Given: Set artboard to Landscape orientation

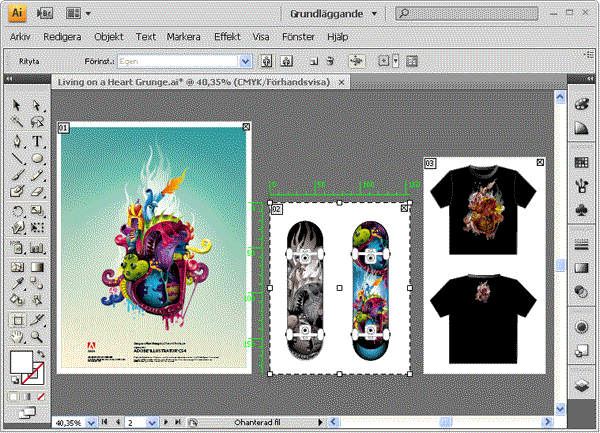Looking at the screenshot, I should 287,61.
